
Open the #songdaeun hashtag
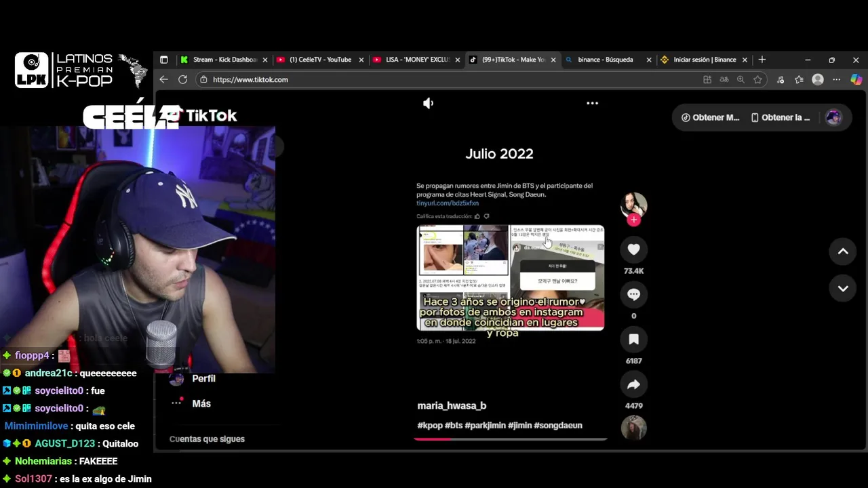pos(558,425)
